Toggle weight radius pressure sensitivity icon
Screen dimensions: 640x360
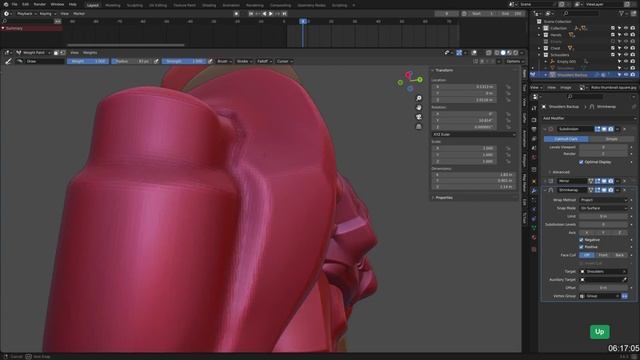156,61
